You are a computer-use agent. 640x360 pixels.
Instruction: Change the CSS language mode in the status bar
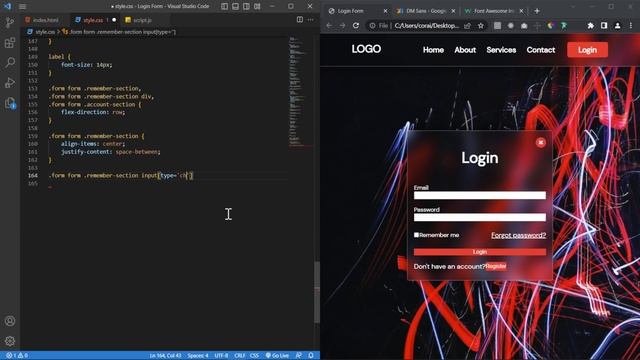tap(254, 356)
